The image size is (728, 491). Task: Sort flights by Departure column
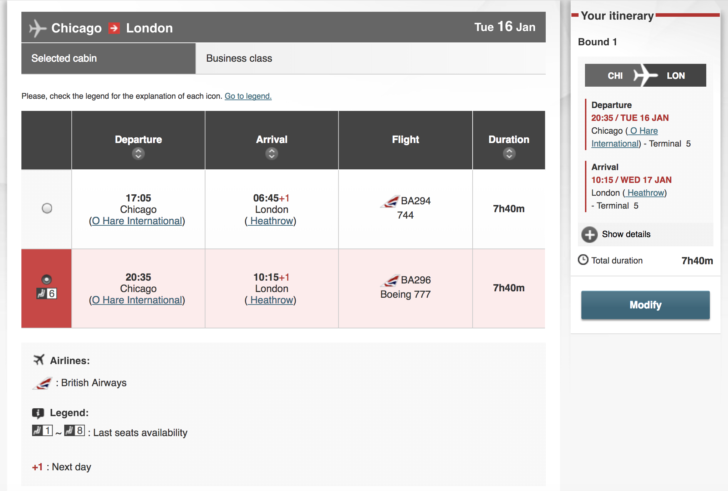coord(138,154)
